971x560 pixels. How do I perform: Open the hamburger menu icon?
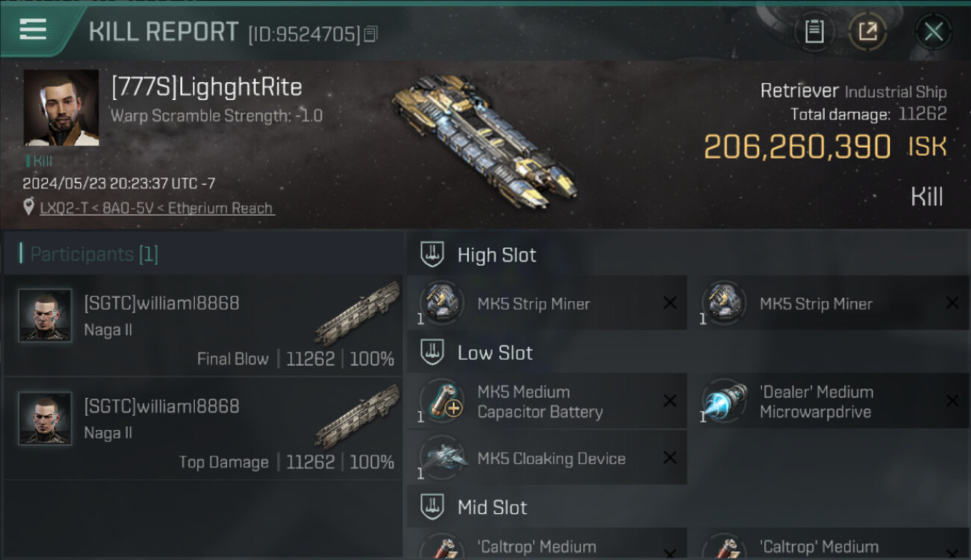[33, 30]
